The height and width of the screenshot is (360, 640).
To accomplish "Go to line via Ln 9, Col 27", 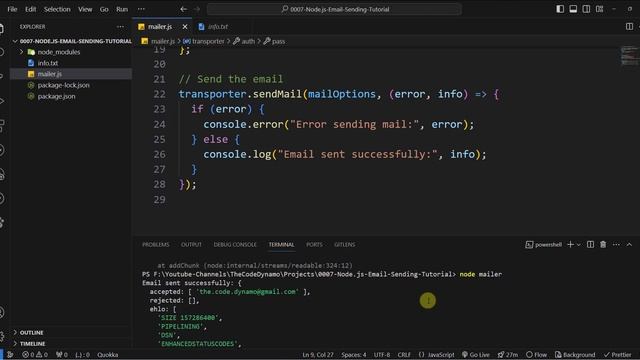I will coord(318,355).
